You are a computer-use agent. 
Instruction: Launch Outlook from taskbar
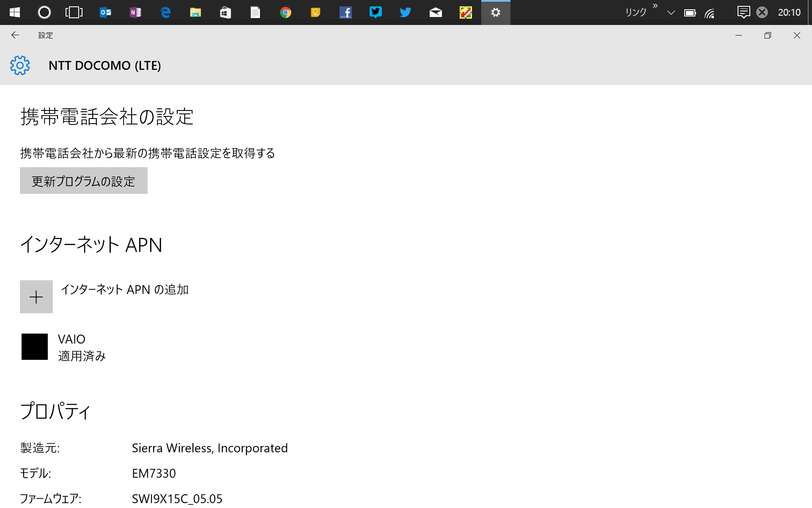point(105,13)
